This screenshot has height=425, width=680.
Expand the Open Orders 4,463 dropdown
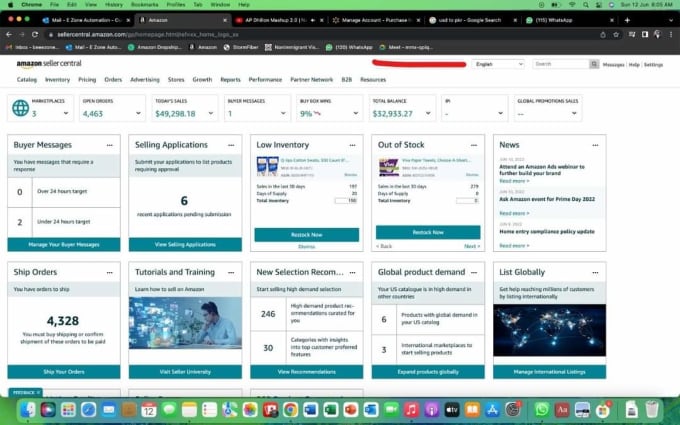[138, 113]
